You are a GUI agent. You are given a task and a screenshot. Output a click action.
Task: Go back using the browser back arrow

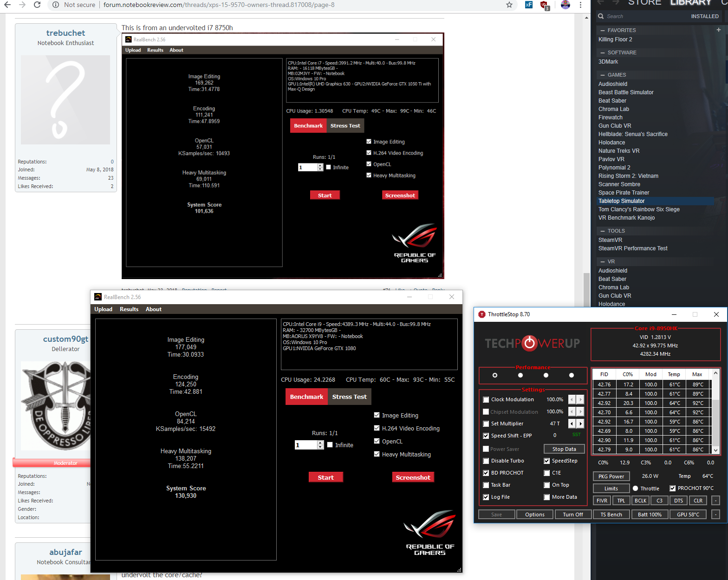click(7, 5)
